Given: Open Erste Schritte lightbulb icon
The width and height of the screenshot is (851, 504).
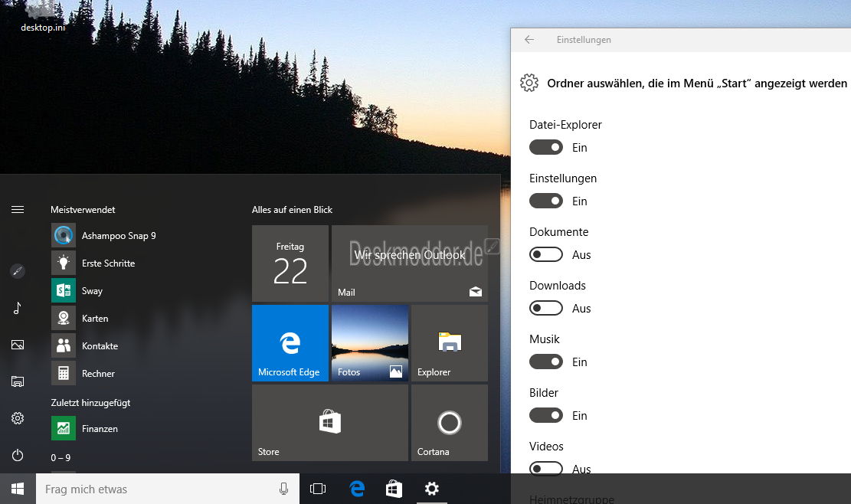Looking at the screenshot, I should tap(64, 263).
